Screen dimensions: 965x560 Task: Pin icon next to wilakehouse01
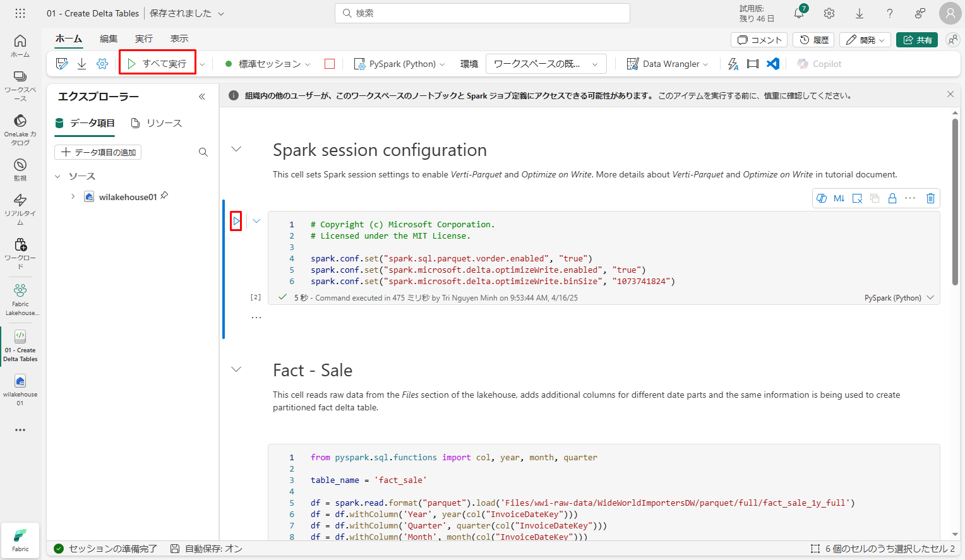[164, 196]
